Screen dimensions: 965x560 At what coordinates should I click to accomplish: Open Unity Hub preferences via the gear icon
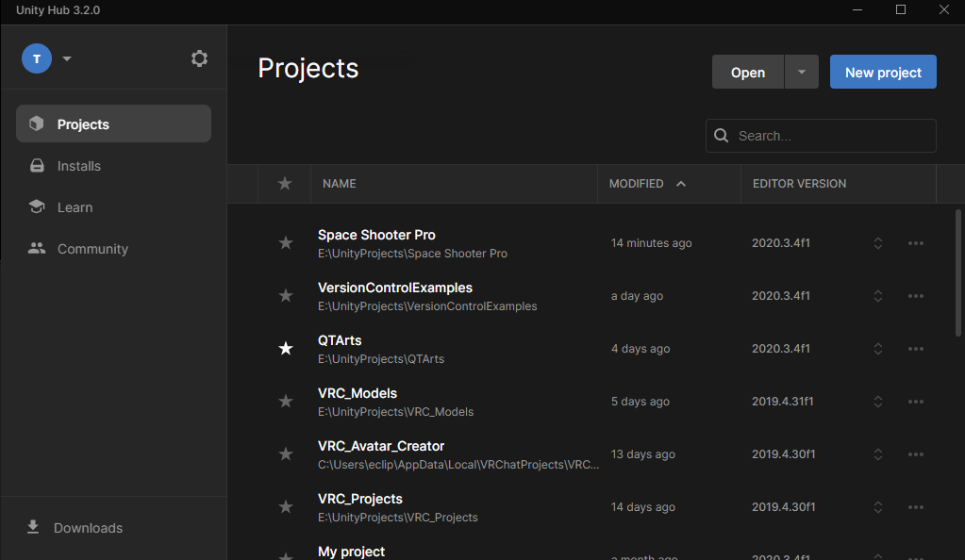pyautogui.click(x=199, y=58)
